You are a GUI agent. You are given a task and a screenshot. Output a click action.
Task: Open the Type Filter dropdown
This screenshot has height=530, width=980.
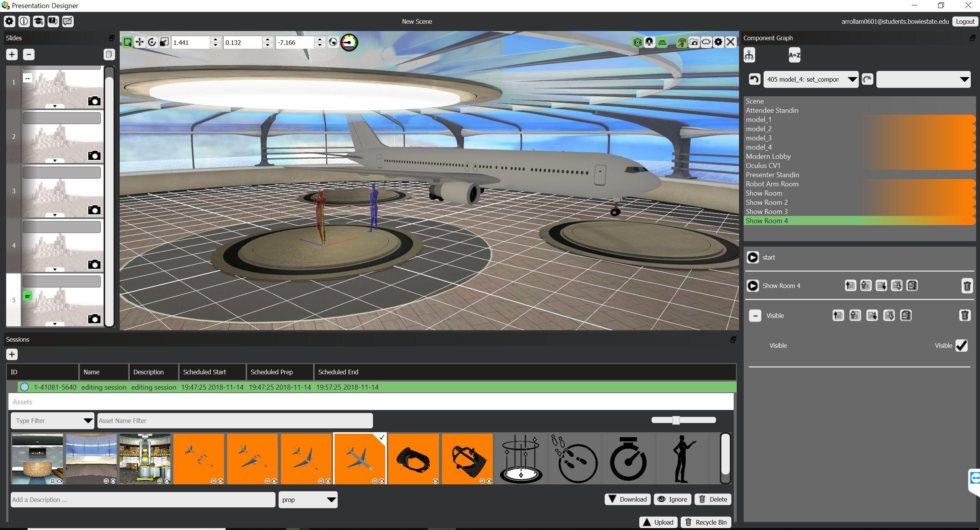[x=52, y=421]
